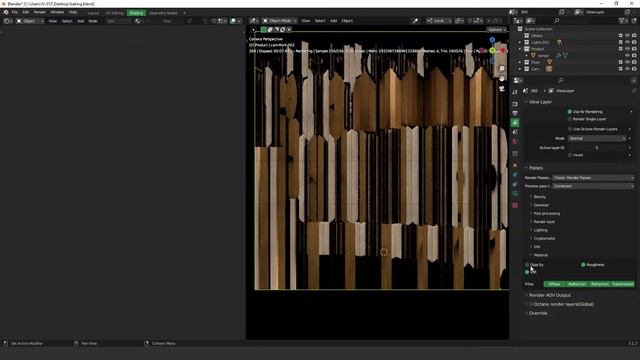Viewport: 640px width, 360px height.
Task: Toggle visibility eye of Lights.001 collection
Action: [x=627, y=42]
